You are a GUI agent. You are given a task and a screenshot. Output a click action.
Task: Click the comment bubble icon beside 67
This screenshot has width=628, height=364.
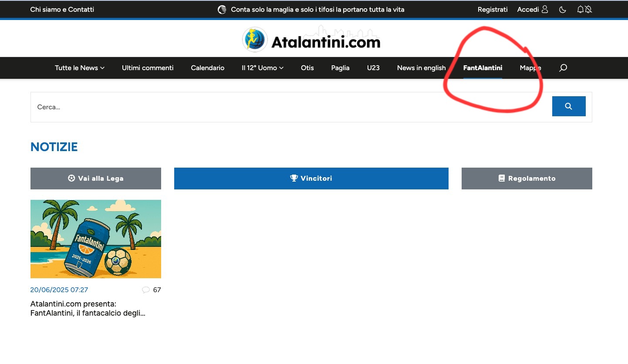coord(146,290)
